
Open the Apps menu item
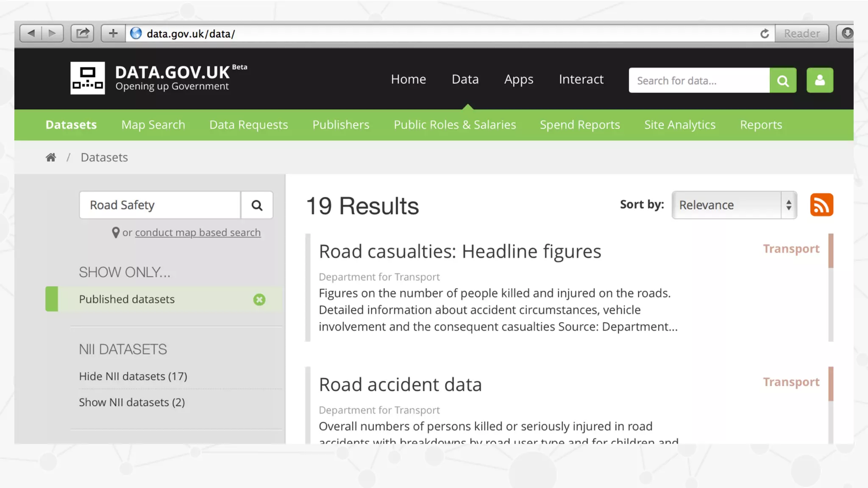coord(519,79)
